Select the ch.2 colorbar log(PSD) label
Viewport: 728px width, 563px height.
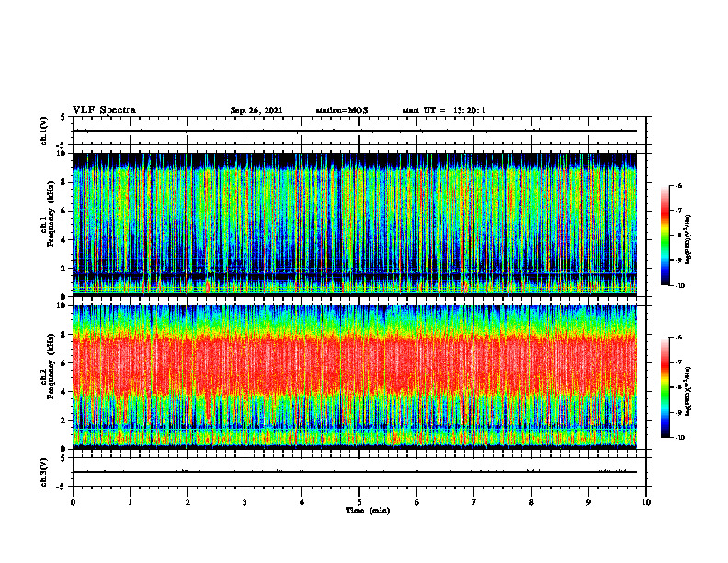(x=688, y=391)
